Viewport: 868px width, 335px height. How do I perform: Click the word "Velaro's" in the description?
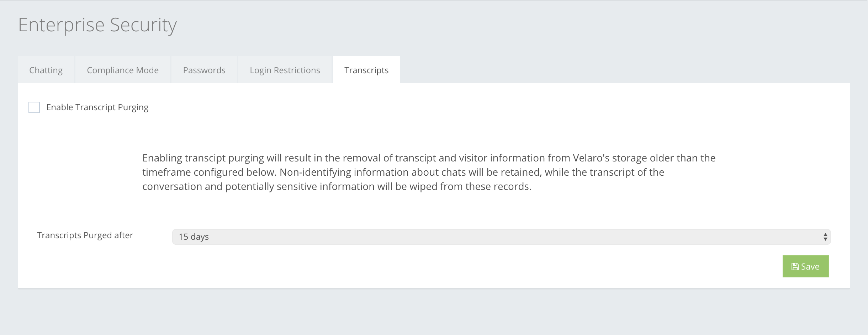[592, 158]
